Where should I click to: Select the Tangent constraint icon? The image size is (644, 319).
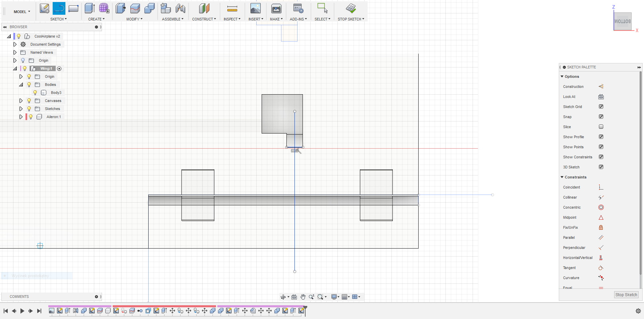point(601,268)
